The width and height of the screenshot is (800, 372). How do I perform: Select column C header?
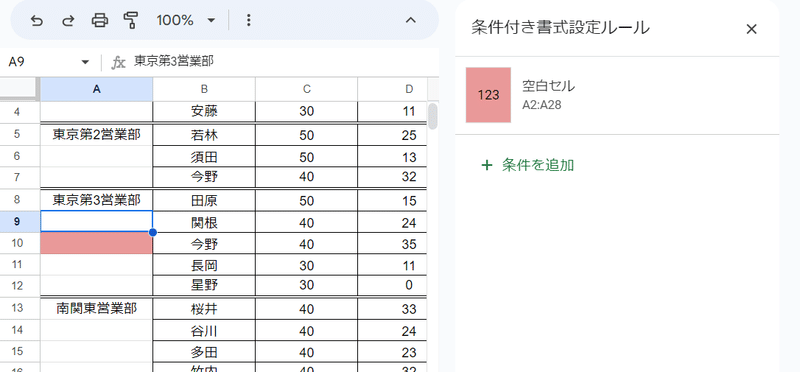pyautogui.click(x=307, y=89)
